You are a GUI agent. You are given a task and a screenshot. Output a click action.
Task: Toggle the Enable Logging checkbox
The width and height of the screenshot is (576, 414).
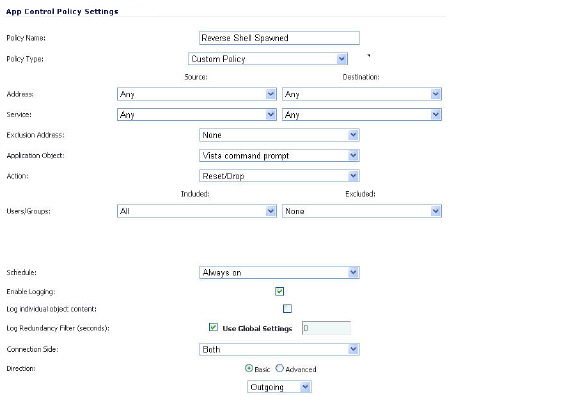coord(279,291)
